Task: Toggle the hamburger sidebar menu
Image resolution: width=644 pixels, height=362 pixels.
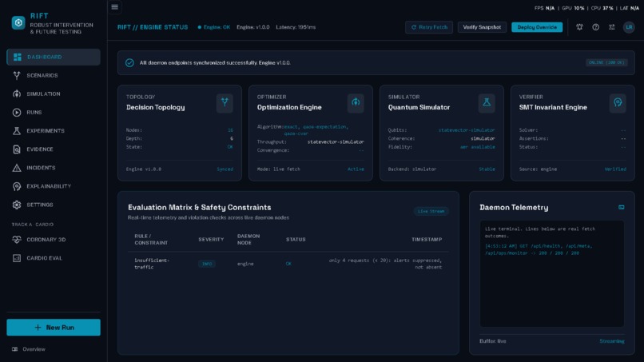Action: click(x=114, y=7)
